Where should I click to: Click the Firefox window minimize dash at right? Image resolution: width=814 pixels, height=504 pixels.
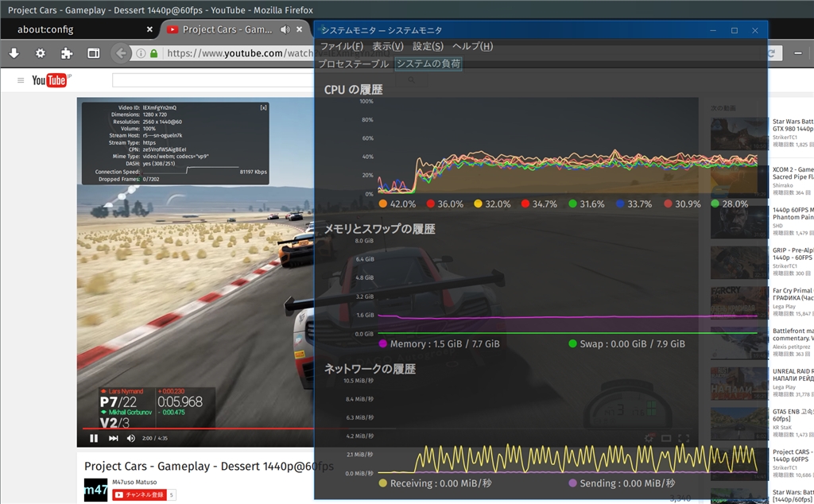(798, 53)
